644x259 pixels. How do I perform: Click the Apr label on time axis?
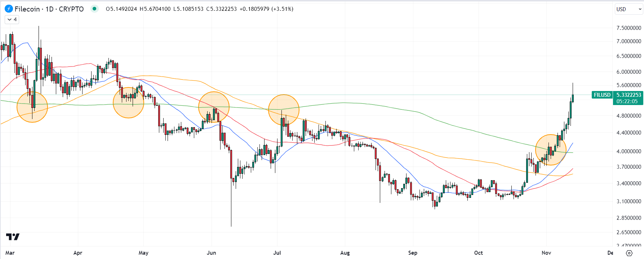(x=78, y=253)
